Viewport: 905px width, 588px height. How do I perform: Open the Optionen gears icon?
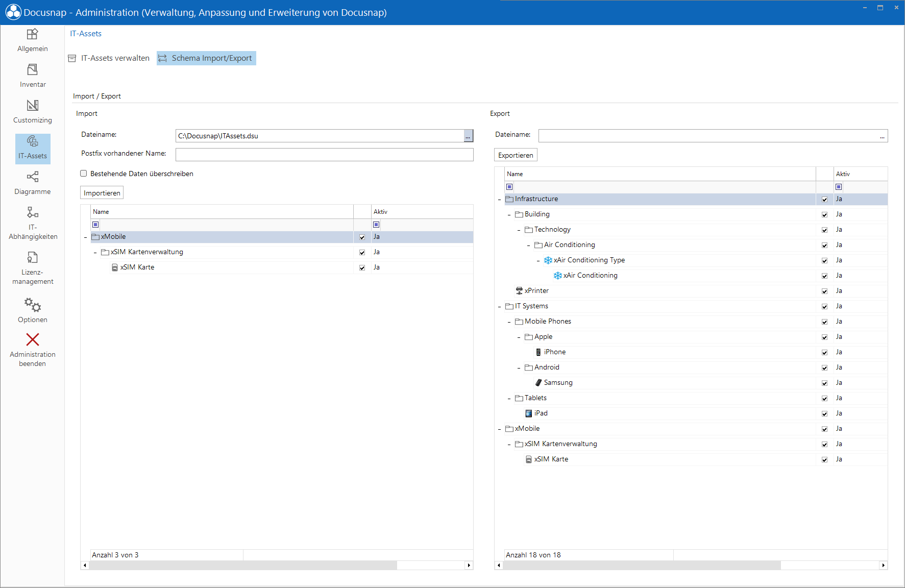(x=33, y=305)
